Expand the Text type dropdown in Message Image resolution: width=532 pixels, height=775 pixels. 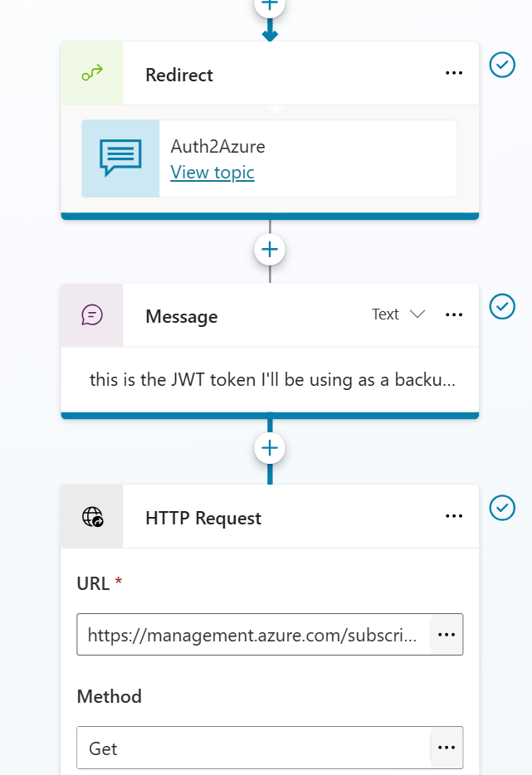click(x=398, y=314)
